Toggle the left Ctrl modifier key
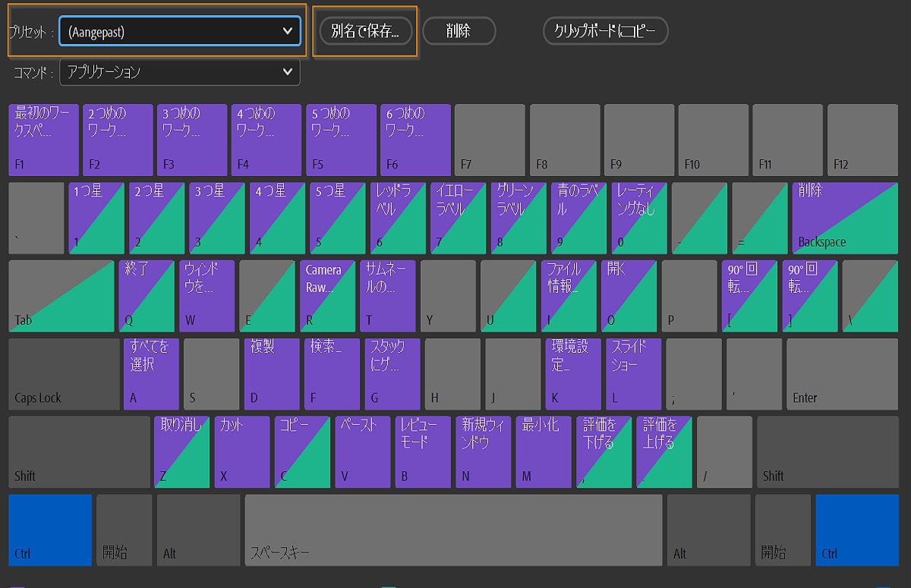This screenshot has width=911, height=588. [x=50, y=530]
